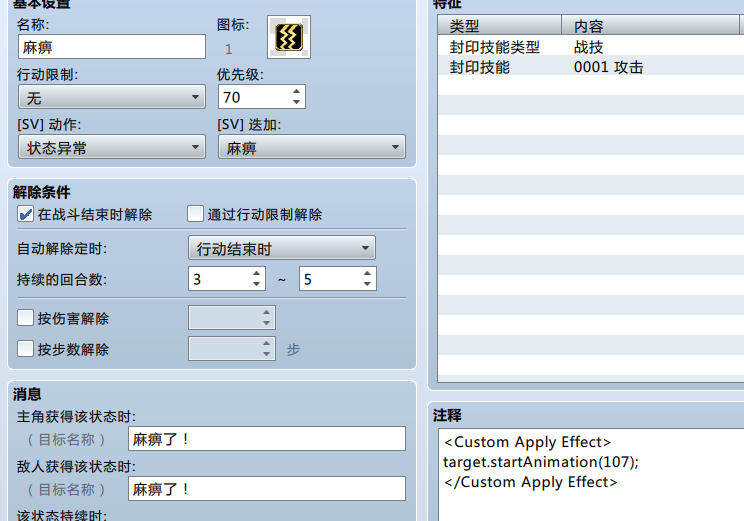This screenshot has height=521, width=744.
Task: Increase maximum turn count above 5
Action: 368,273
